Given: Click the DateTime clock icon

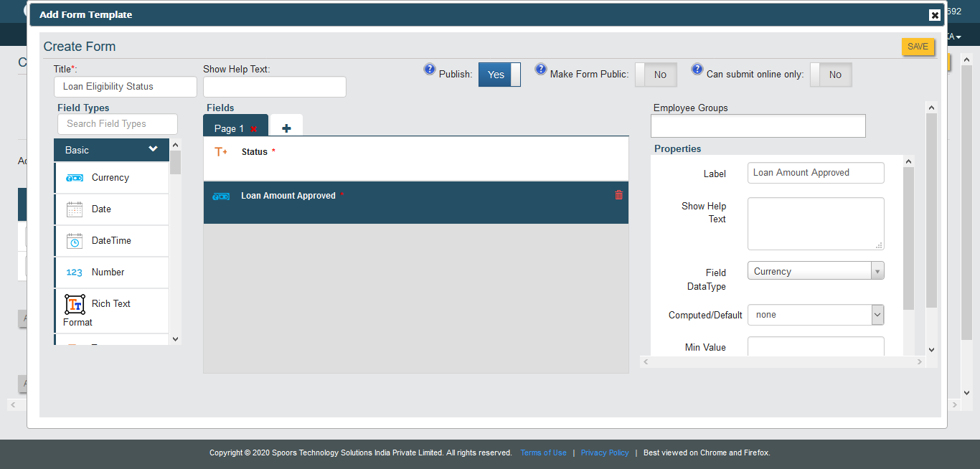Looking at the screenshot, I should (x=75, y=241).
